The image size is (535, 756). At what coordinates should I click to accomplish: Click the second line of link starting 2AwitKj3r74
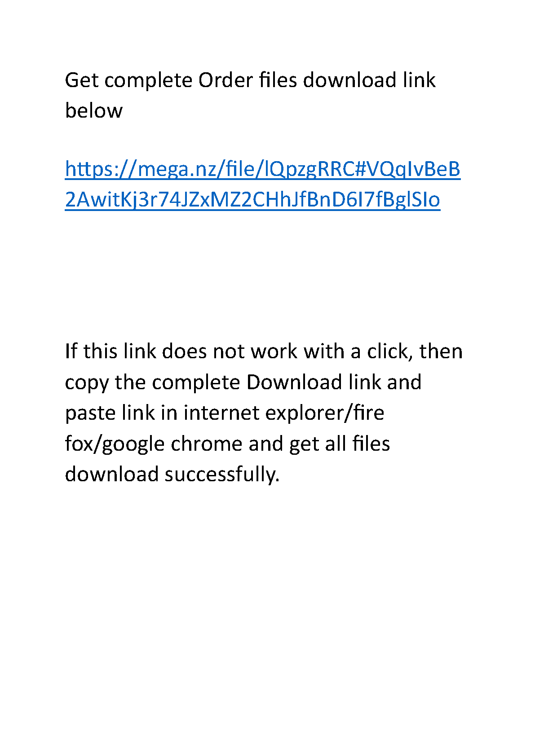[x=252, y=200]
